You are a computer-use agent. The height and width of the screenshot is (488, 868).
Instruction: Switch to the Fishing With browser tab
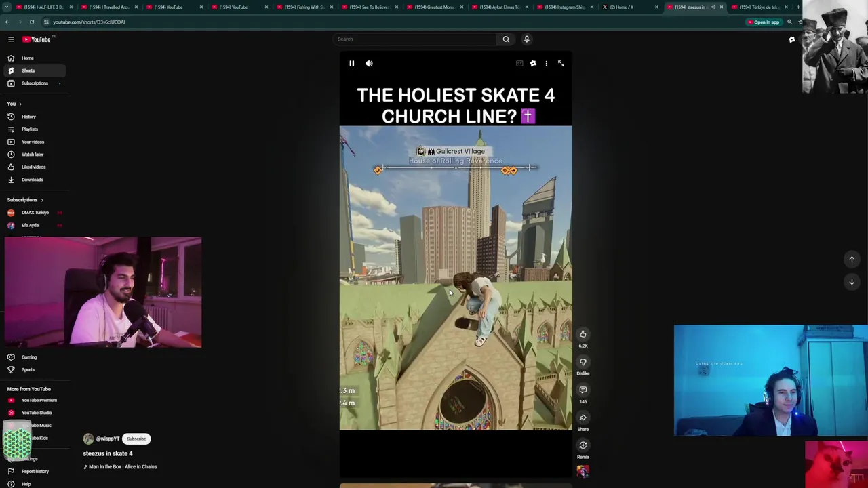click(303, 7)
